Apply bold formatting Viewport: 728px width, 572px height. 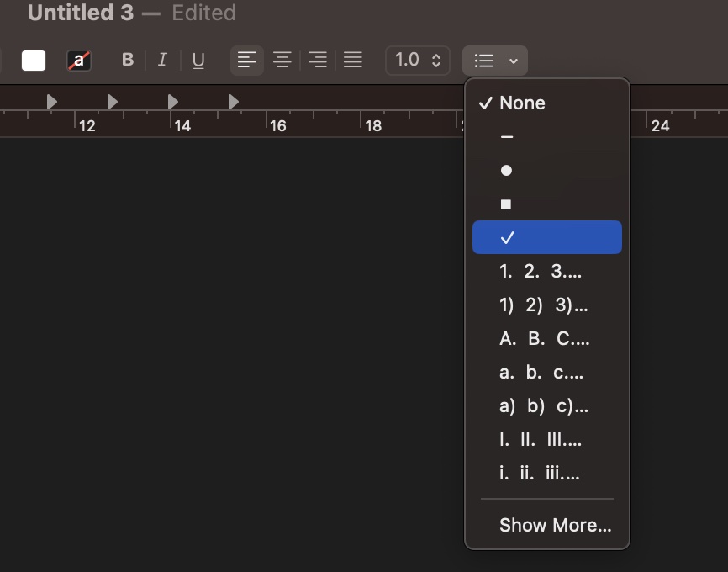coord(127,60)
